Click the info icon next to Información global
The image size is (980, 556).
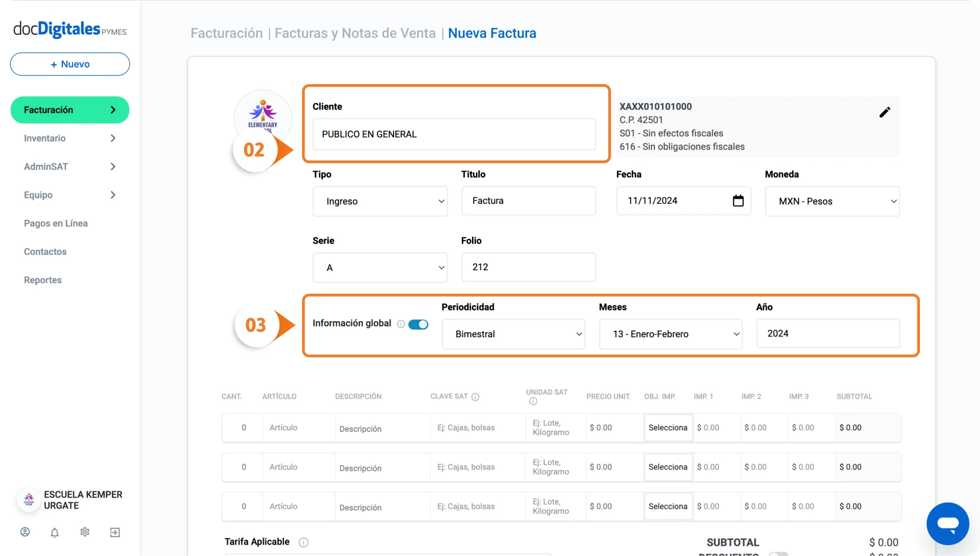[x=401, y=324]
